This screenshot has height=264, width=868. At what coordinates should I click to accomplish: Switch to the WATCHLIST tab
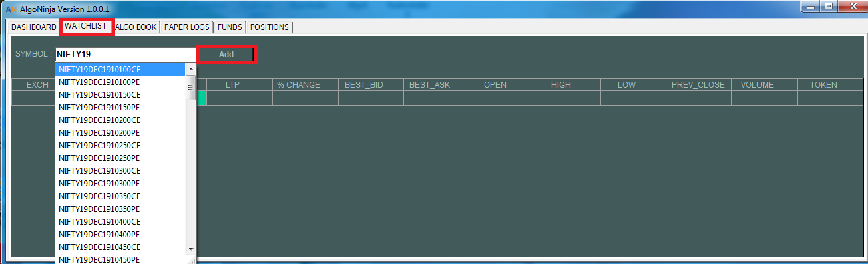point(86,26)
